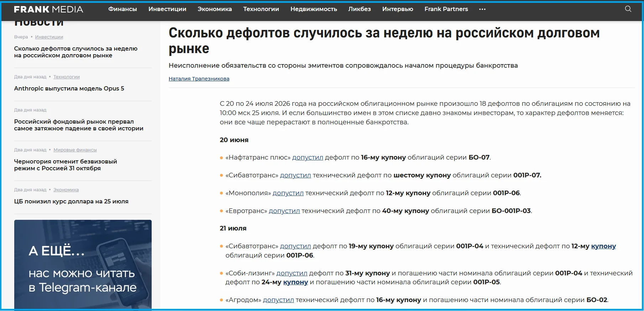This screenshot has width=644, height=311.
Task: Read news 'Anthropic выпустила модель Opus 5'
Action: coord(69,88)
